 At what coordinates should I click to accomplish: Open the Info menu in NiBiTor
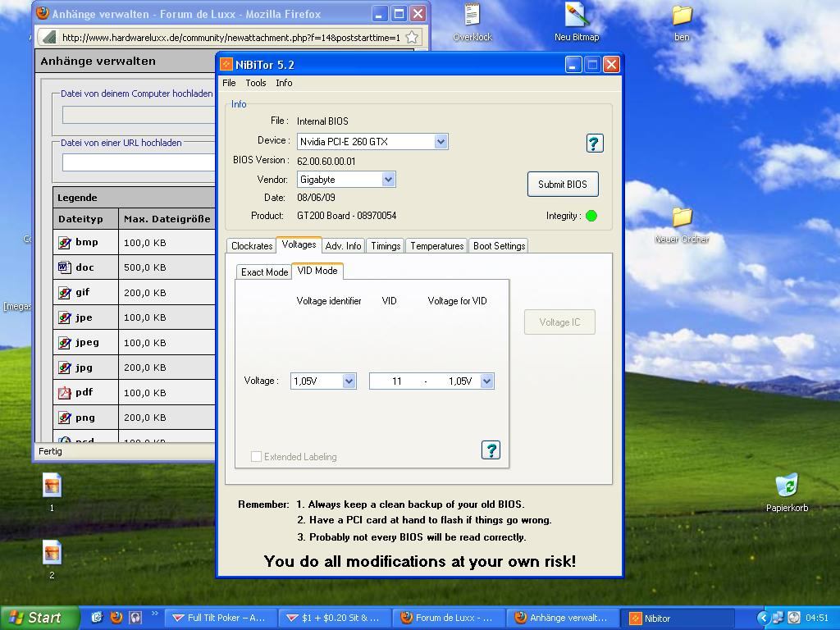[284, 83]
